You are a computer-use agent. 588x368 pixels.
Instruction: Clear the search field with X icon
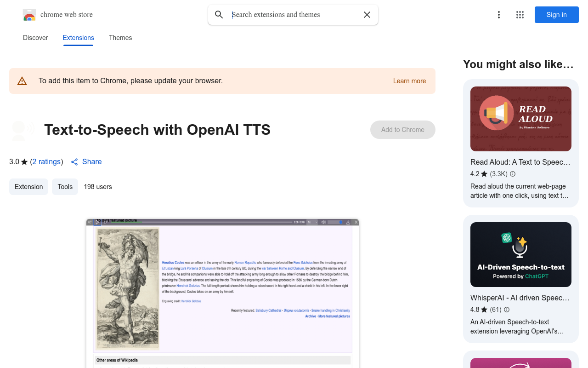pos(367,15)
